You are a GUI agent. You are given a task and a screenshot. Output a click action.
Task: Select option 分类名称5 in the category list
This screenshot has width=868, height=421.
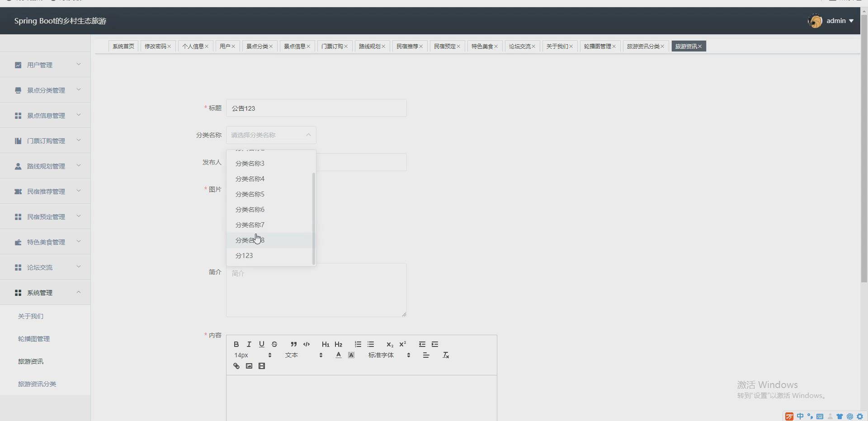[x=250, y=194]
